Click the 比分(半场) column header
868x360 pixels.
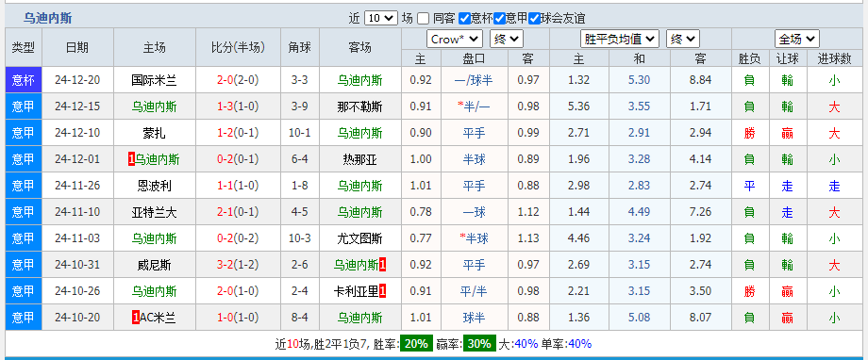238,47
